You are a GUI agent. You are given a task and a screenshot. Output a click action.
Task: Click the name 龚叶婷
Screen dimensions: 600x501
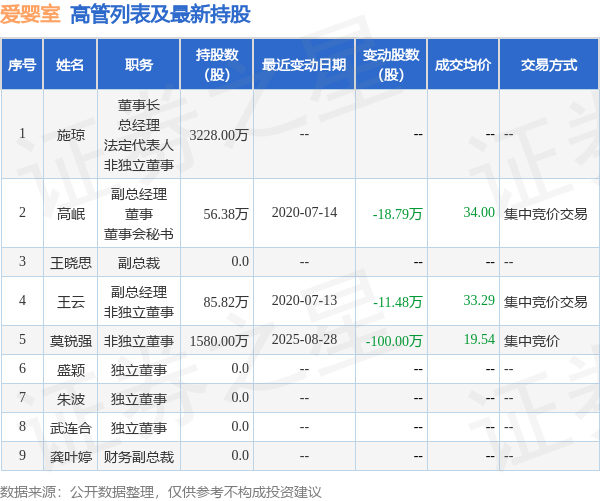coord(70,457)
